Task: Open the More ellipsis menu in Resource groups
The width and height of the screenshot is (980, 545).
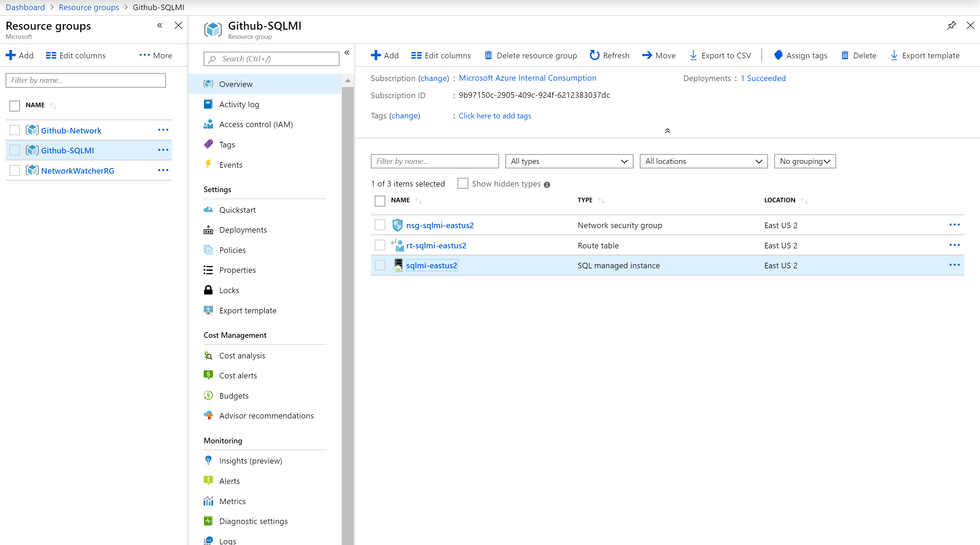Action: pyautogui.click(x=156, y=56)
